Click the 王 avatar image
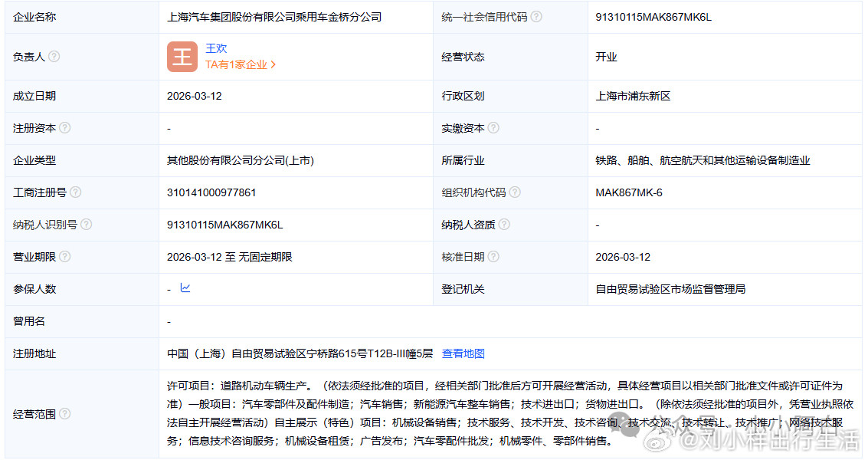The height and width of the screenshot is (460, 868). click(182, 56)
